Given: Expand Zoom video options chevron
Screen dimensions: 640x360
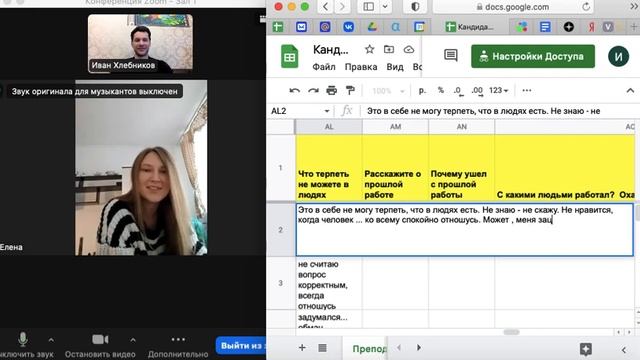Looking at the screenshot, I should 133,339.
